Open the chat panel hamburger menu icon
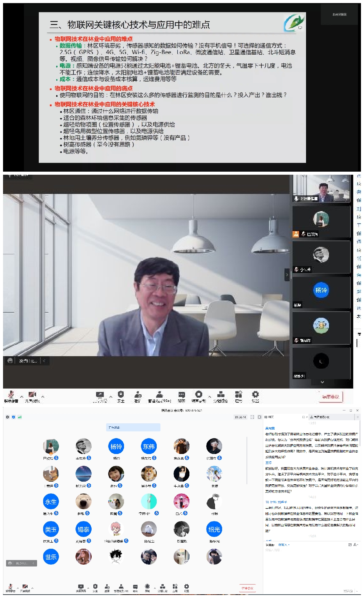 (x=358, y=417)
